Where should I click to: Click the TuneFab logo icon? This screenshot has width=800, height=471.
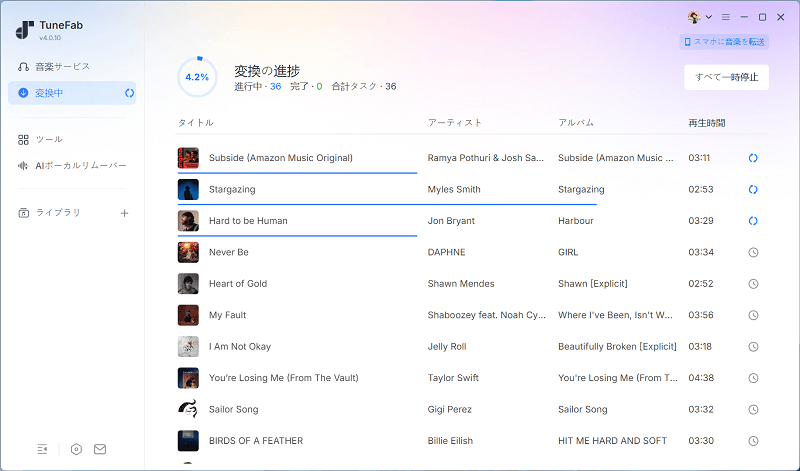[x=24, y=30]
